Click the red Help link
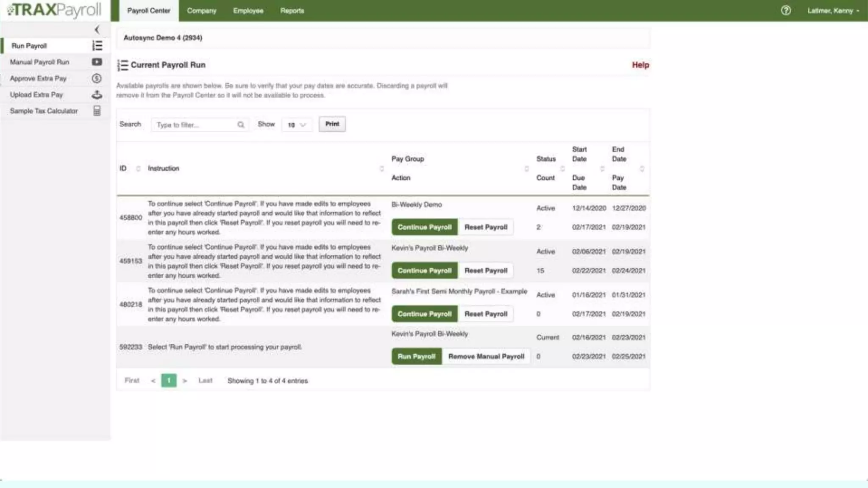 point(640,65)
